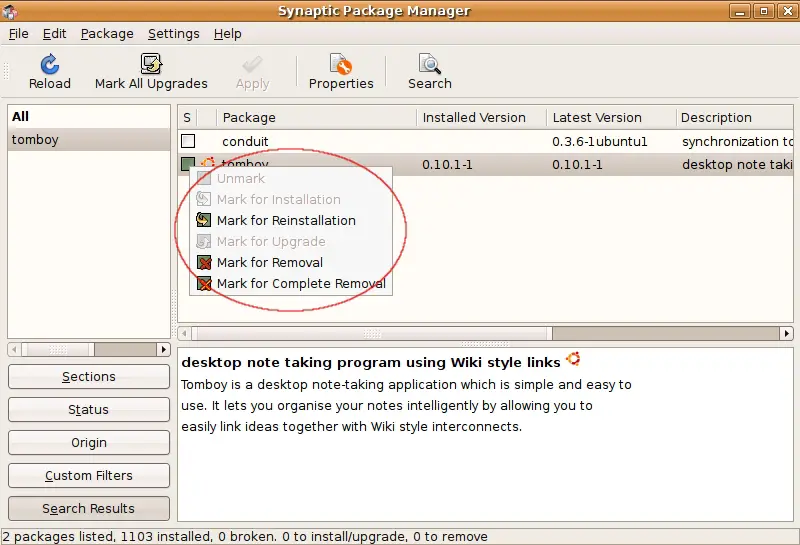Click the Custom Filters button
This screenshot has height=545, width=800.
click(x=89, y=476)
